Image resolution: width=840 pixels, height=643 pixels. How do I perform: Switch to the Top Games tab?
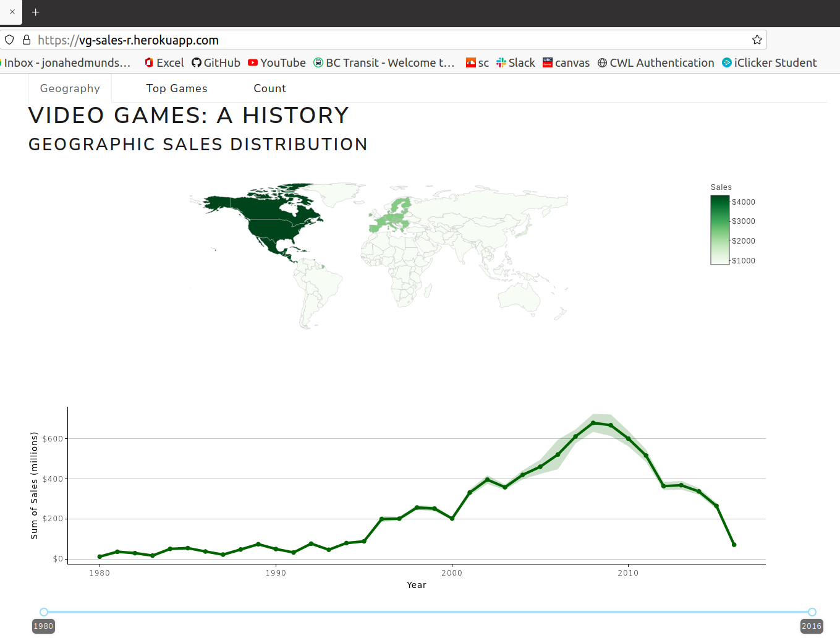coord(177,88)
